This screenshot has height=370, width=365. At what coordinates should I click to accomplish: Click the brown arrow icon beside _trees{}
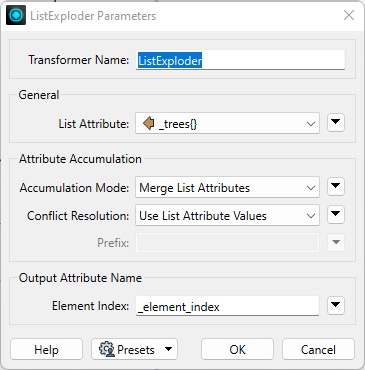tap(148, 124)
